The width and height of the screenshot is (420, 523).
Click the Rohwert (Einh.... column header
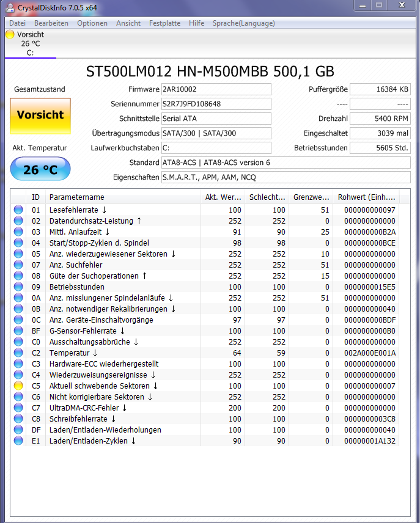coord(366,197)
